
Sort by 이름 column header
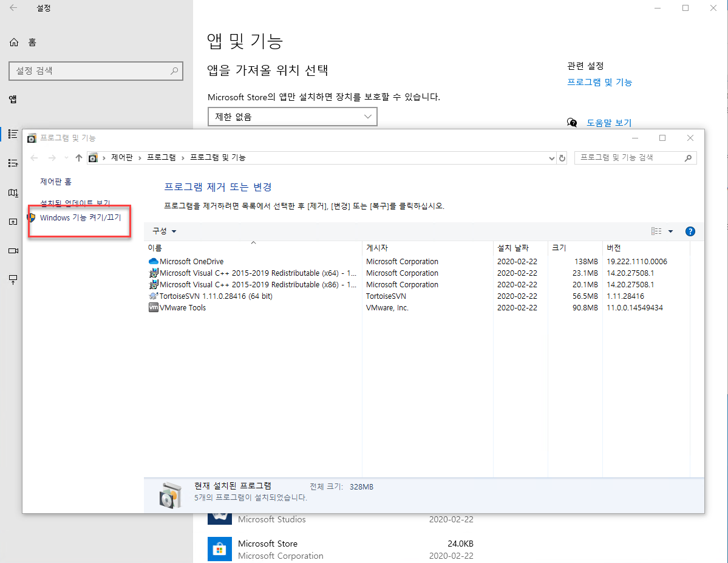pyautogui.click(x=254, y=248)
